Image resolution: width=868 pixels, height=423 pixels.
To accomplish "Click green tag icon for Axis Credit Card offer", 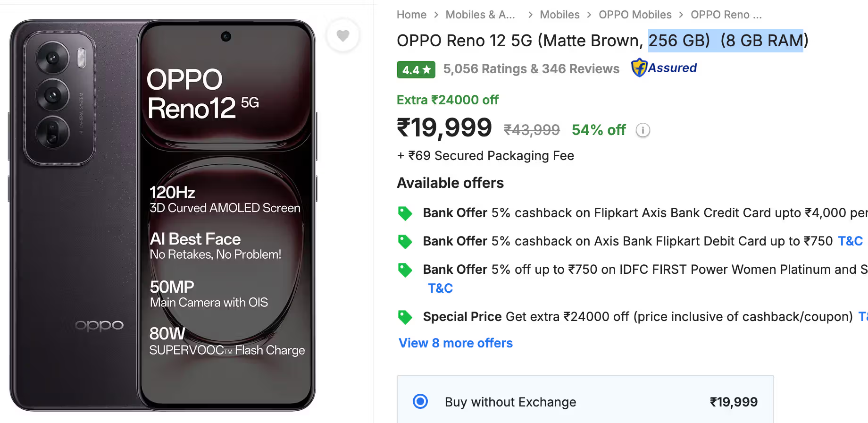I will coord(405,213).
